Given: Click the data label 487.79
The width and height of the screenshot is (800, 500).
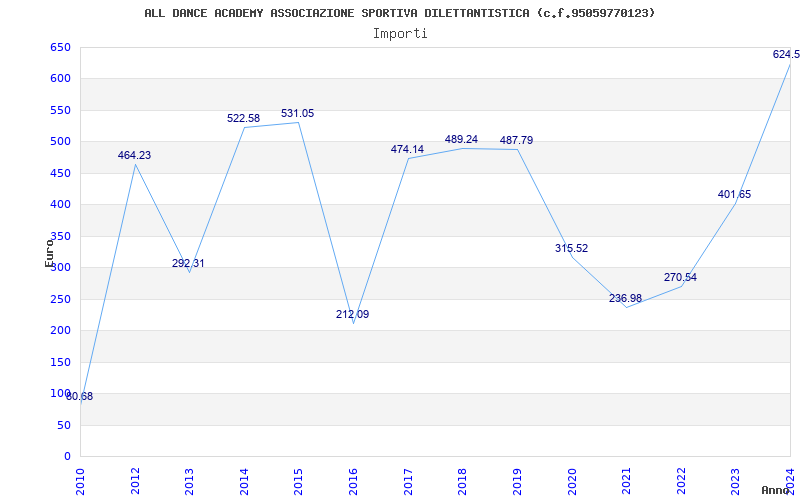Looking at the screenshot, I should pos(516,140).
